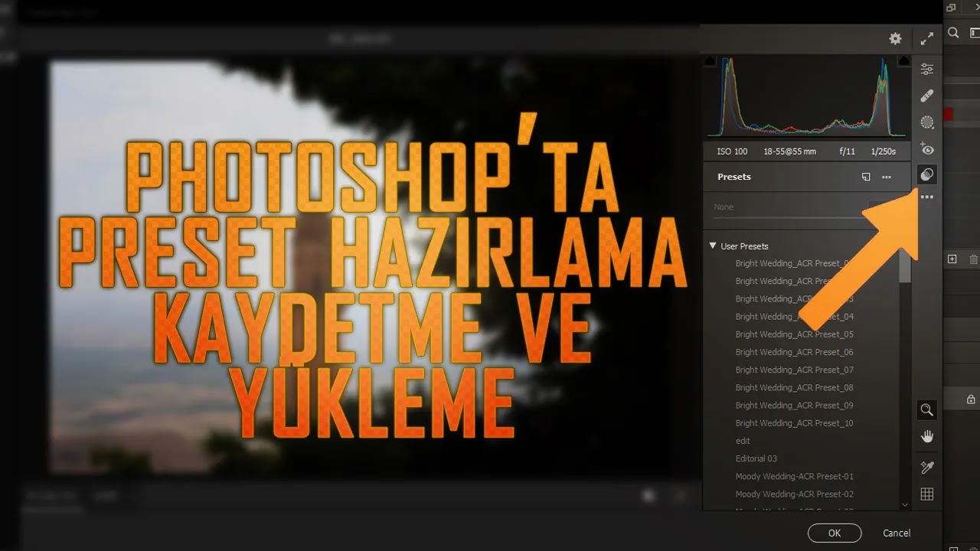Click the red color swatch in Photoshop panel

click(x=948, y=114)
